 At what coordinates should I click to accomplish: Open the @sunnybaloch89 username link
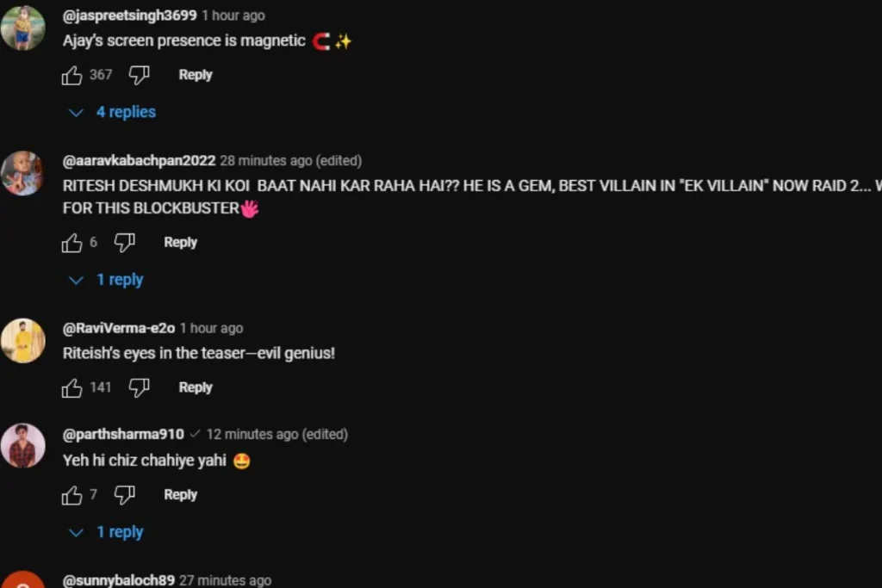coord(119,580)
